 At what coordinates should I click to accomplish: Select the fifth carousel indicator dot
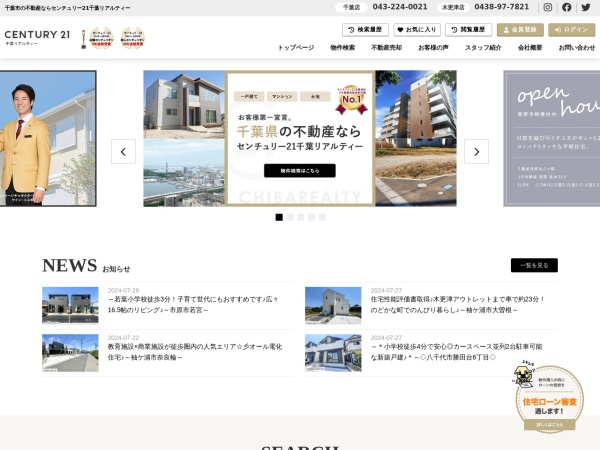click(322, 217)
